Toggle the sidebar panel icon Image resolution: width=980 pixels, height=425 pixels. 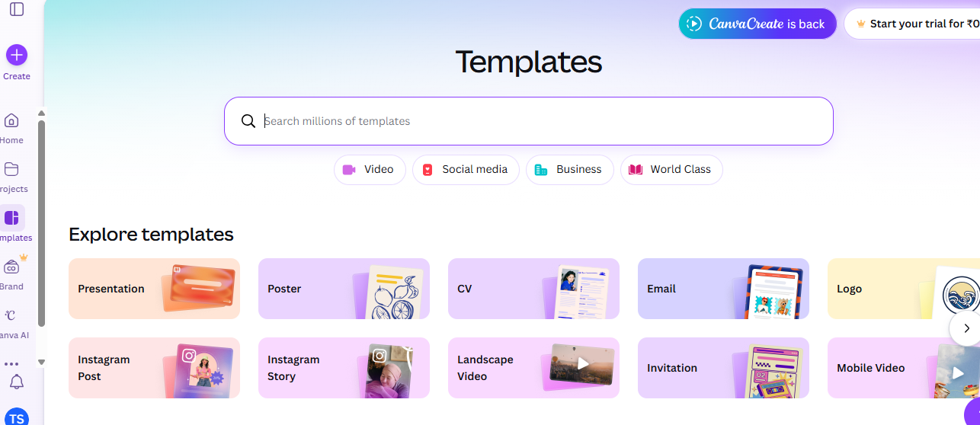[17, 9]
